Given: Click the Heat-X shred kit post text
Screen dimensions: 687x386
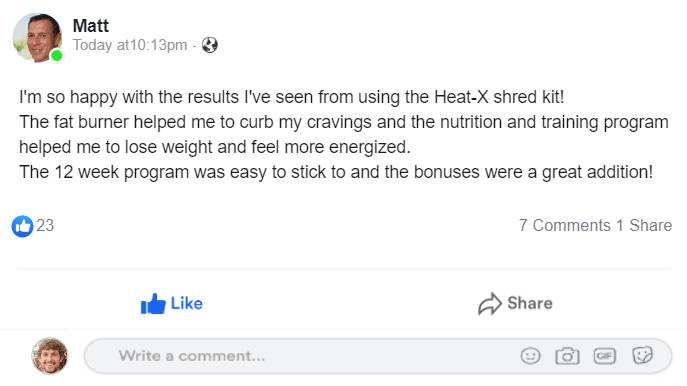Looking at the screenshot, I should click(x=499, y=97).
